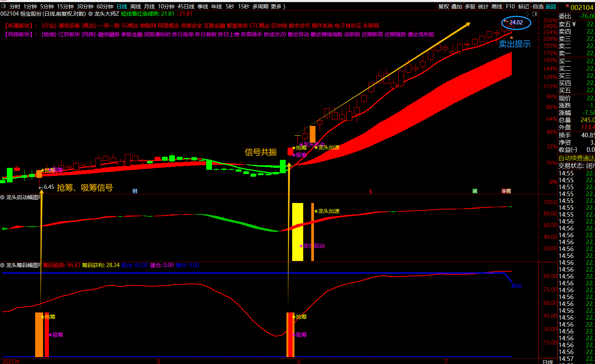Screen dimensions: 595x364
Task: Select the 15分钟 period
Action: pos(65,6)
